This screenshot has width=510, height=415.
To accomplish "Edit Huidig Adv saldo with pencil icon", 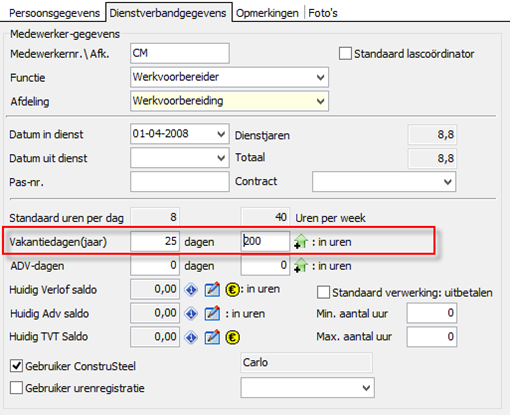I will tap(212, 313).
